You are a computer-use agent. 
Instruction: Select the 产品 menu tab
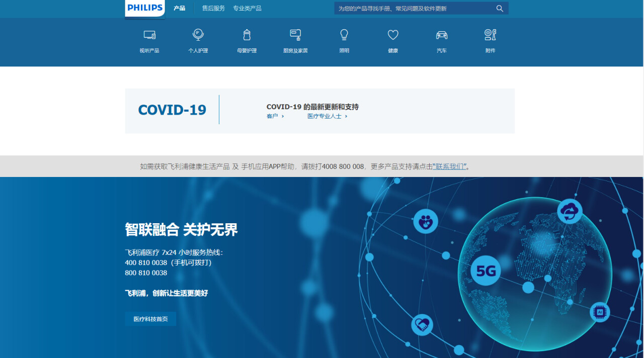click(x=179, y=9)
